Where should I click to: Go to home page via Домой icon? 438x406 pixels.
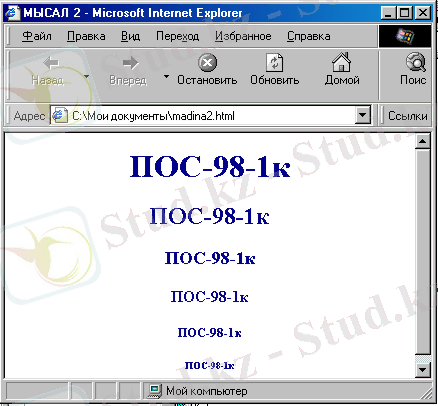(342, 62)
